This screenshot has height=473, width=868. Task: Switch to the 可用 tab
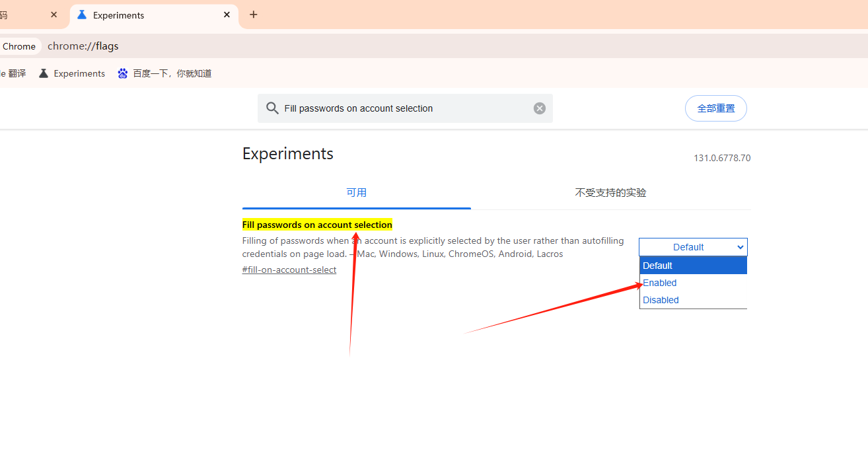[357, 193]
